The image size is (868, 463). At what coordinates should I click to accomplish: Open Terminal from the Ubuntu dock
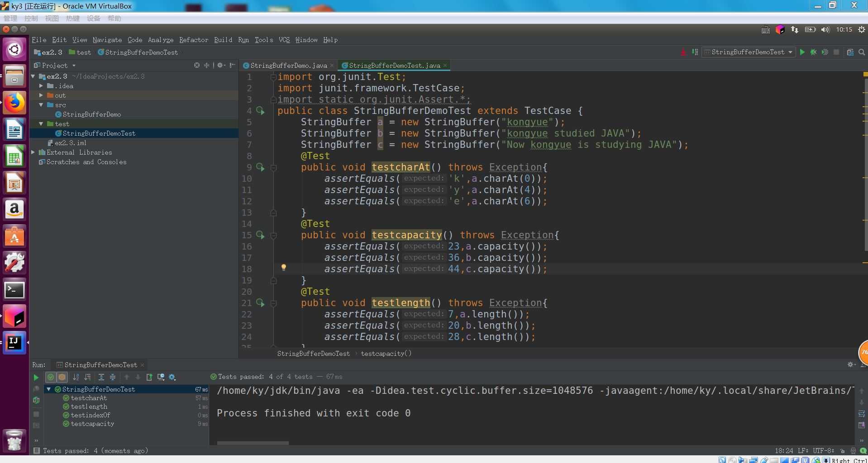pyautogui.click(x=14, y=290)
